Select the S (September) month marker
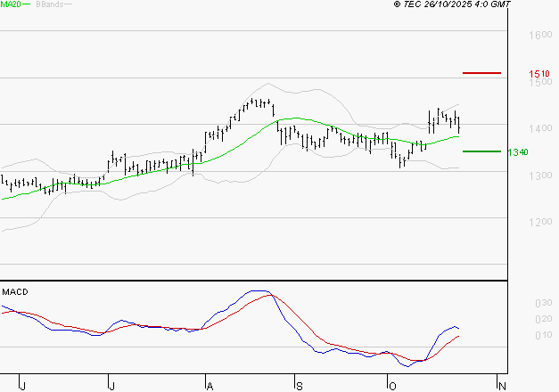 click(x=300, y=385)
